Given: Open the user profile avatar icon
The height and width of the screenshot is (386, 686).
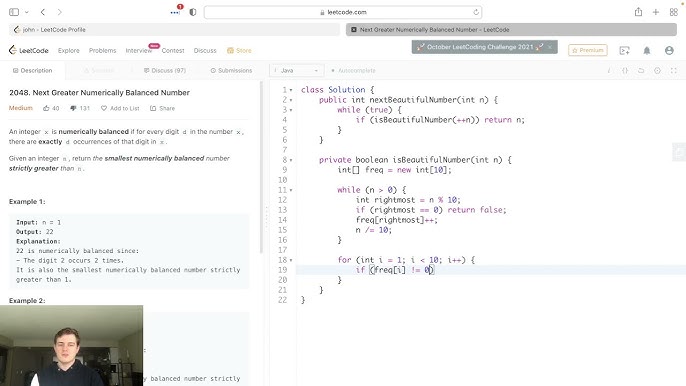Looking at the screenshot, I should click(669, 50).
